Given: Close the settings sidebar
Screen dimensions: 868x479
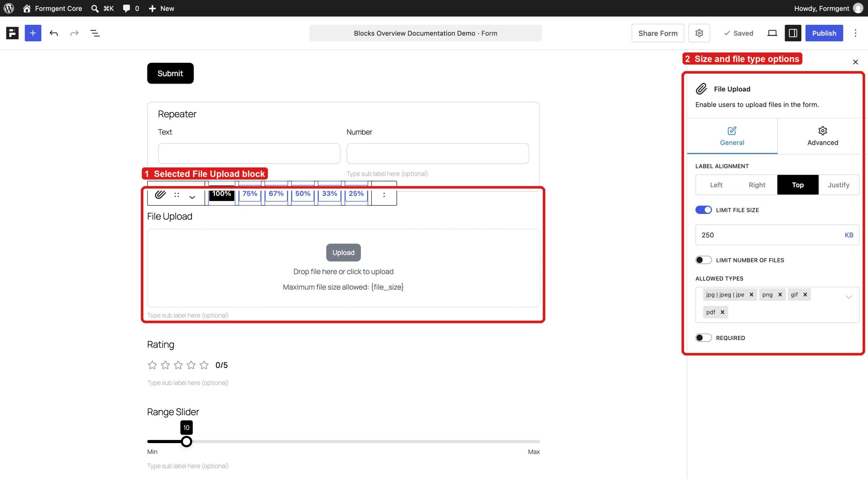Looking at the screenshot, I should click(x=855, y=62).
